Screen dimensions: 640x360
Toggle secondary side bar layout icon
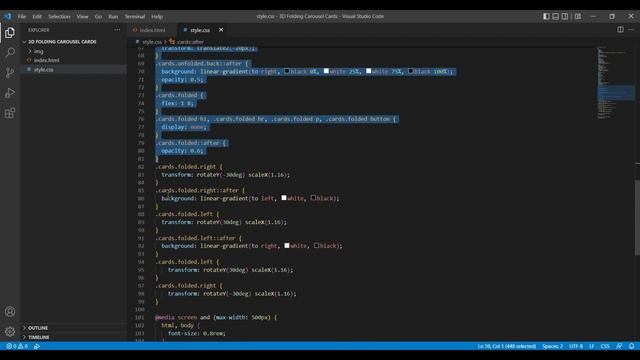click(x=565, y=16)
